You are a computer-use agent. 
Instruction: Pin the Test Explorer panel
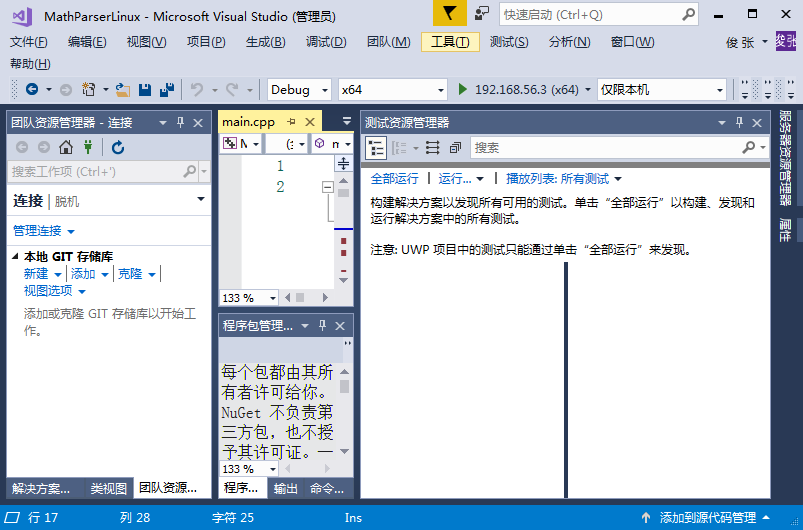point(739,122)
